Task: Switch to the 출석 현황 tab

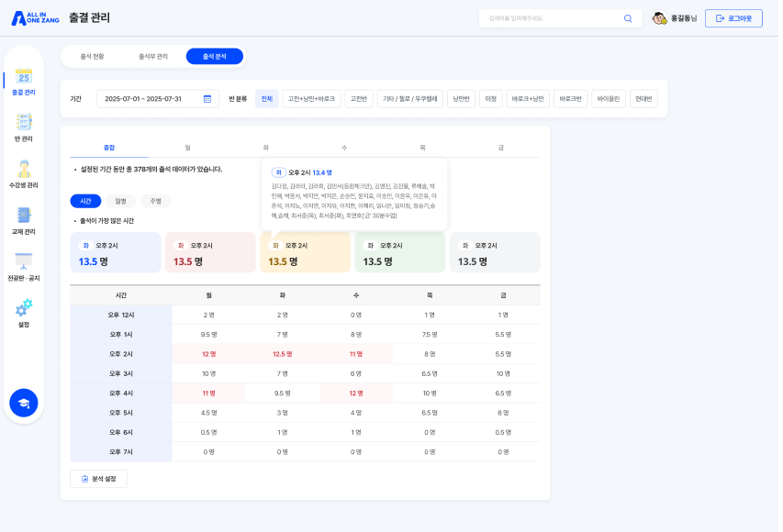Action: tap(93, 56)
